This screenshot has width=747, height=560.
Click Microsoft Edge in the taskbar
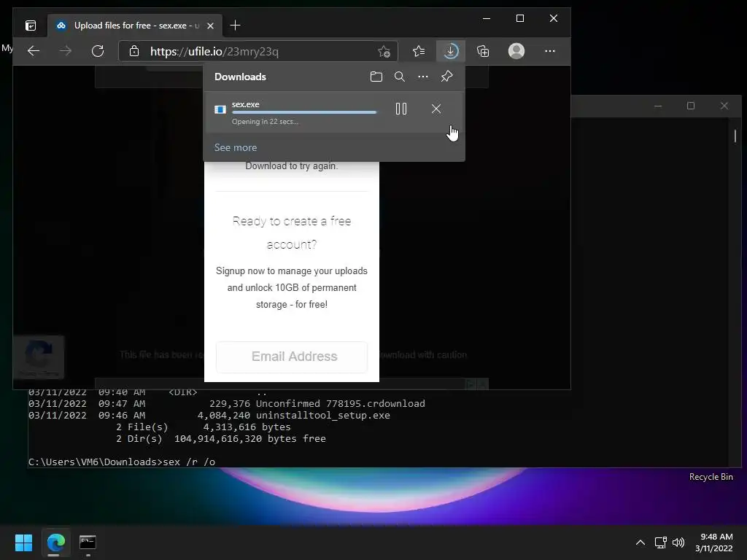tap(55, 542)
